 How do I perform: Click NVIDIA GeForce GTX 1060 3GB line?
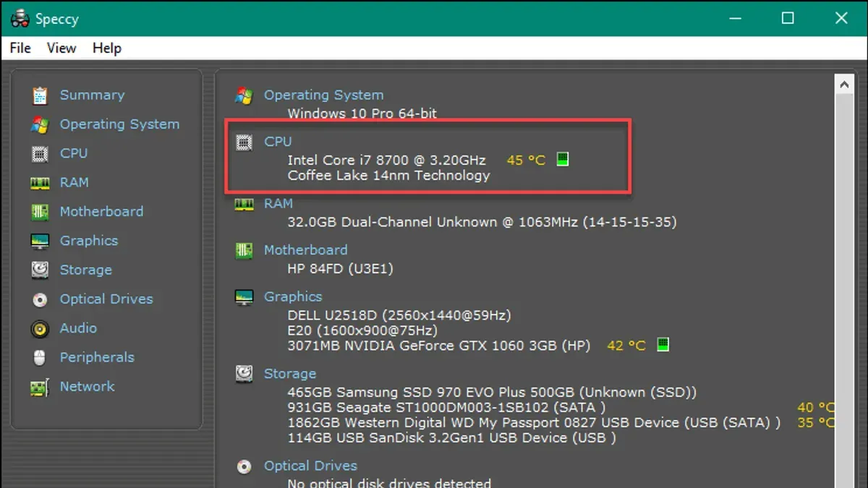click(439, 346)
